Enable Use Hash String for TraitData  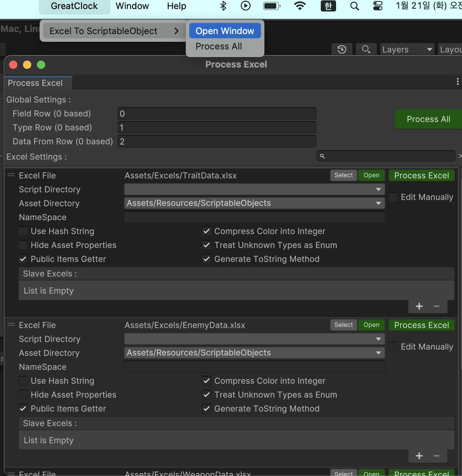(x=23, y=231)
